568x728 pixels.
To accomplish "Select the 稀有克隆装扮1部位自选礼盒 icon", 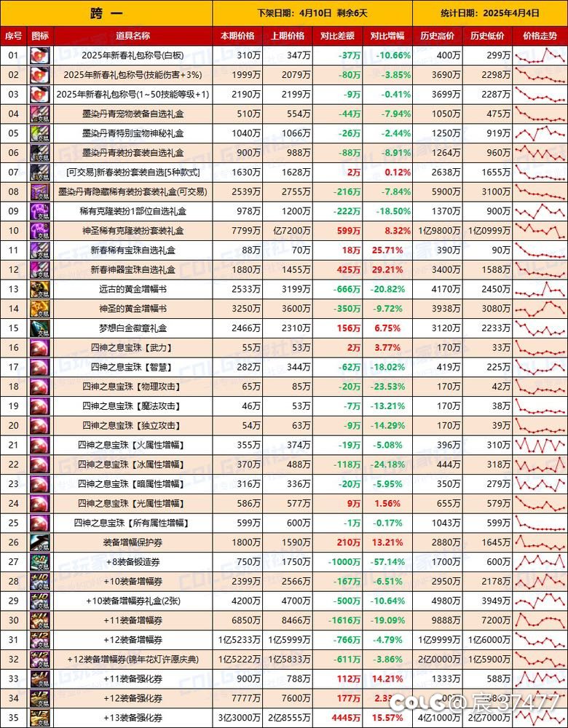I will pos(40,212).
